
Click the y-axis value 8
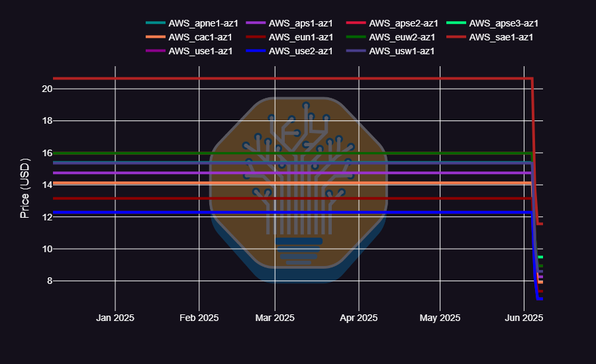click(50, 281)
